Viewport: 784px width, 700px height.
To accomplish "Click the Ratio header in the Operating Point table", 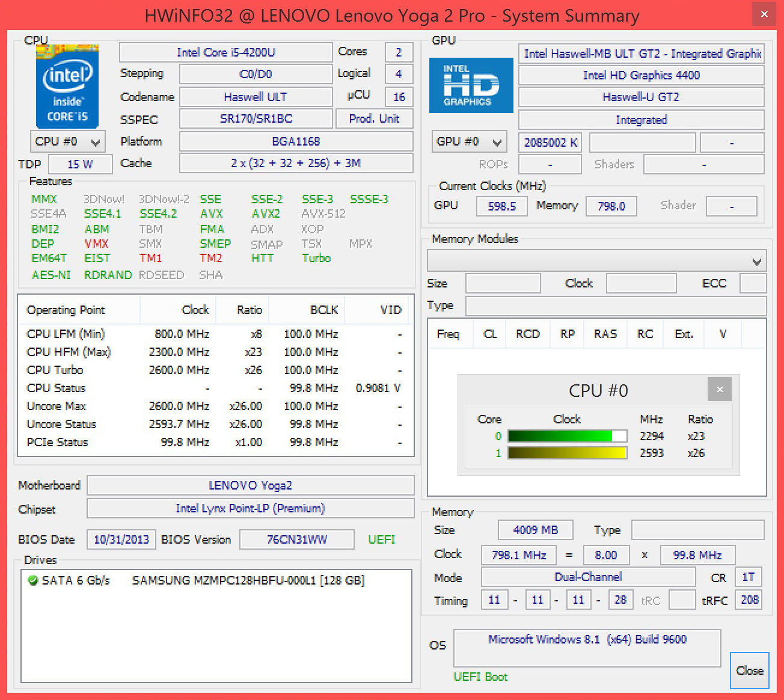I will 242,310.
